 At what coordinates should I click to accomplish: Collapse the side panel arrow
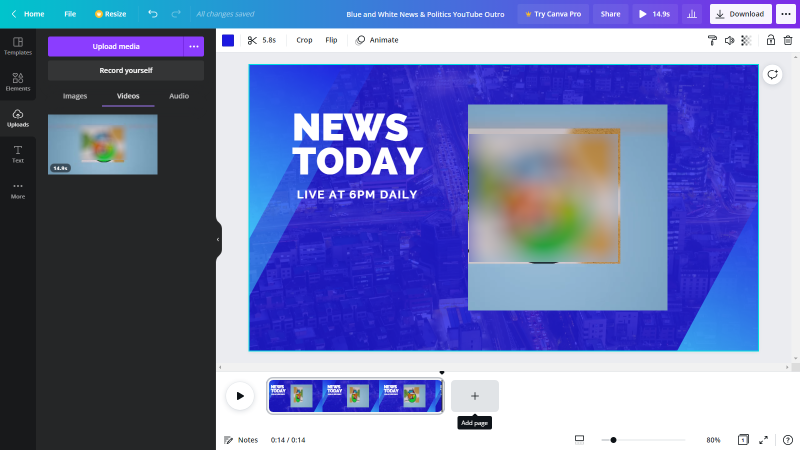tap(218, 239)
